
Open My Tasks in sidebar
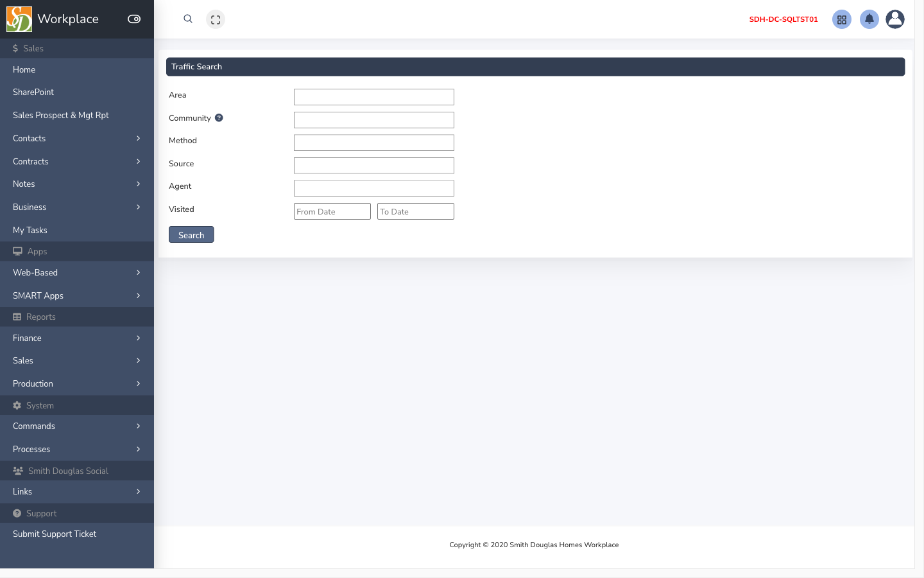77,230
